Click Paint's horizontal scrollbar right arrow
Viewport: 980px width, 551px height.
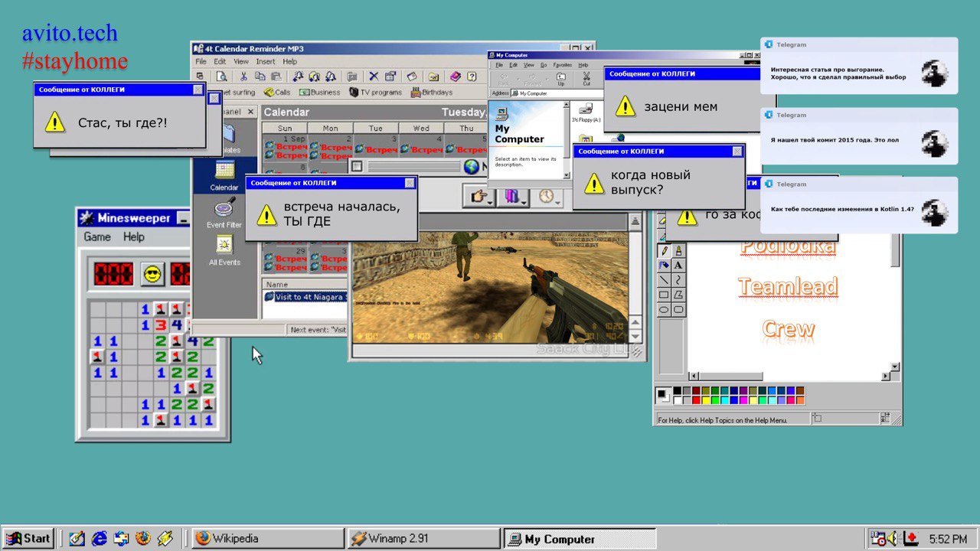pos(886,376)
